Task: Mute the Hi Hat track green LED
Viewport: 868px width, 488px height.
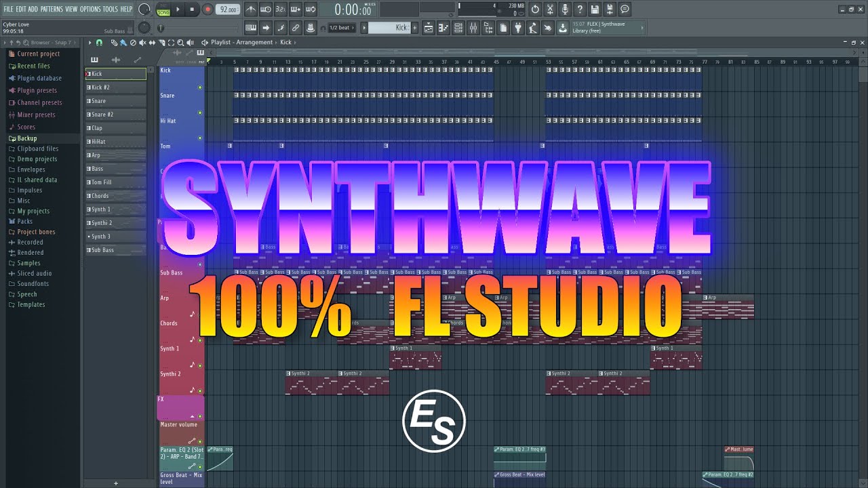Action: [x=200, y=138]
